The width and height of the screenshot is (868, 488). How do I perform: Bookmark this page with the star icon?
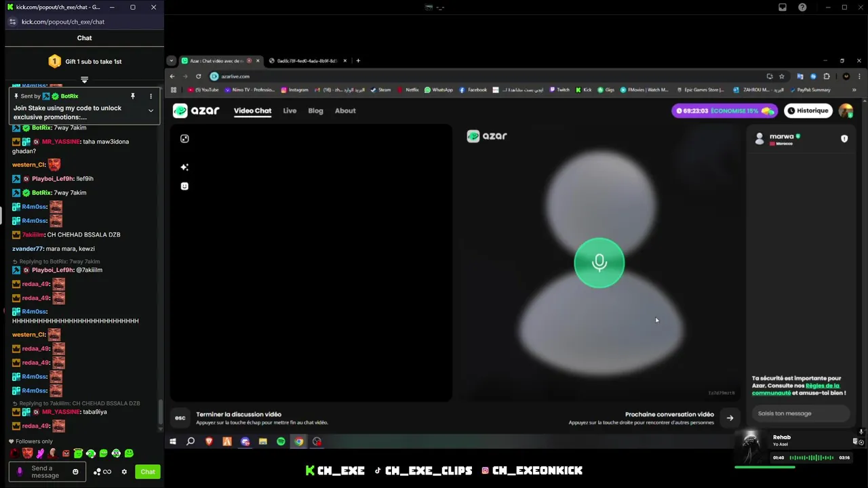point(781,76)
